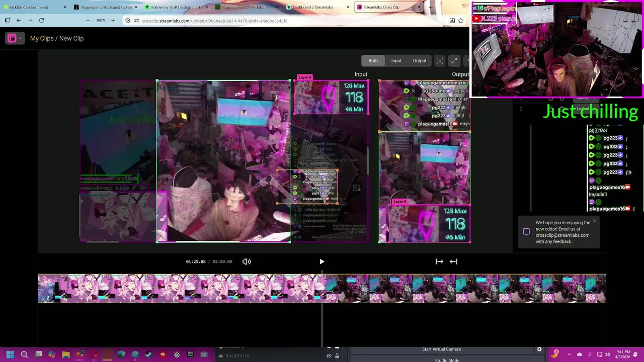
Task: Close the Dashboard / Streamlabs tab
Action: (348, 7)
